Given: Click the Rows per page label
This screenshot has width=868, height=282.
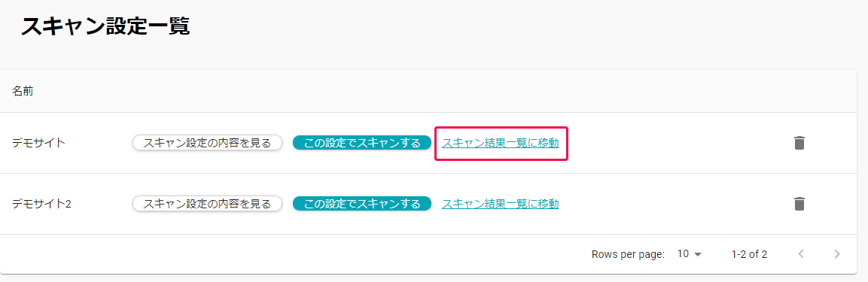Looking at the screenshot, I should click(x=628, y=254).
